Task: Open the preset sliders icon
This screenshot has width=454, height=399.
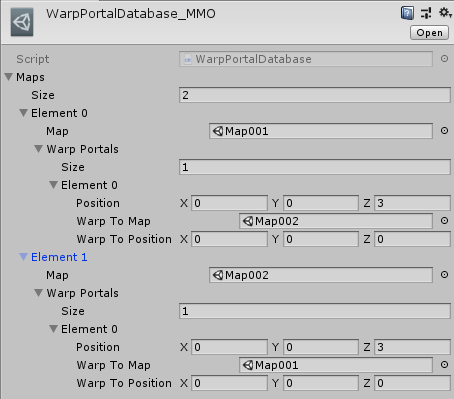Action: click(x=426, y=13)
